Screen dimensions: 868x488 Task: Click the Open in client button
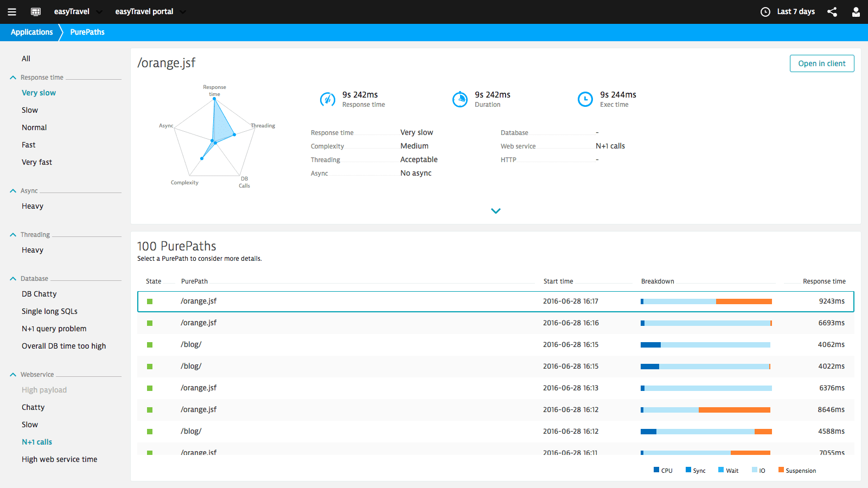tap(822, 63)
